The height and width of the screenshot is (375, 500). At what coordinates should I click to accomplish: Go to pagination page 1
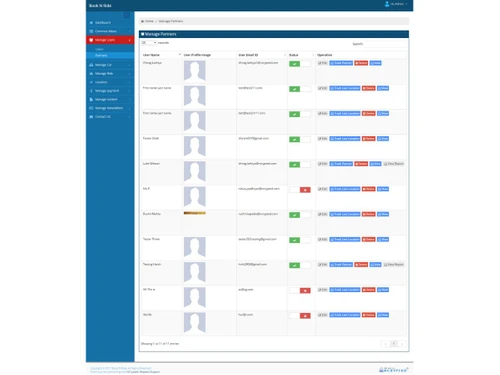coord(394,344)
